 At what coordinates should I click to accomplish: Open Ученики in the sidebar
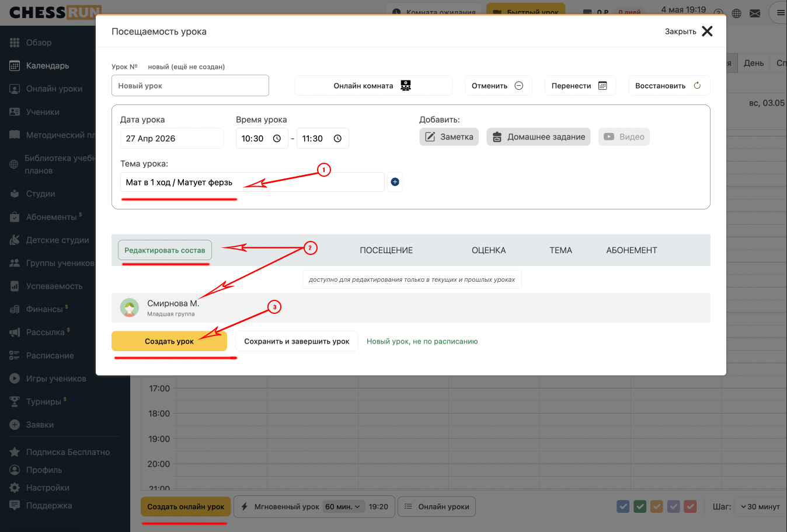pos(43,112)
